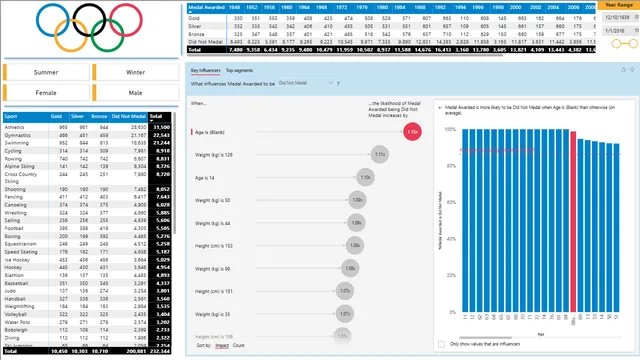Click the thumbs up feedback icon
The width and height of the screenshot is (640, 360).
623,70
